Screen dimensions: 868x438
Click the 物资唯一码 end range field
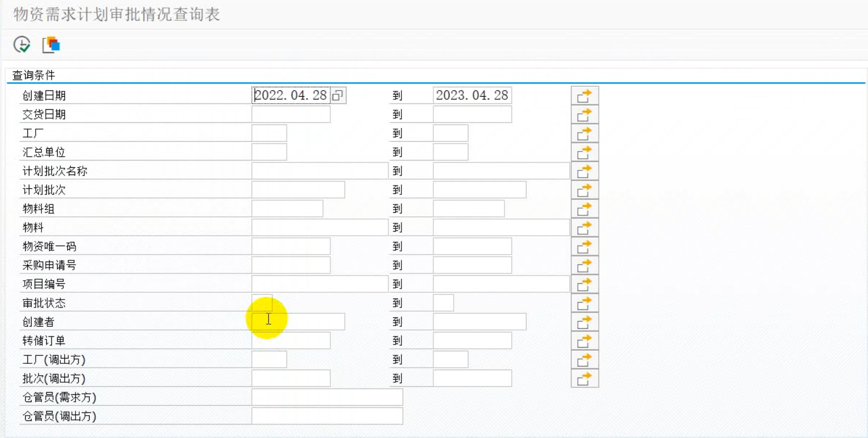[472, 247]
